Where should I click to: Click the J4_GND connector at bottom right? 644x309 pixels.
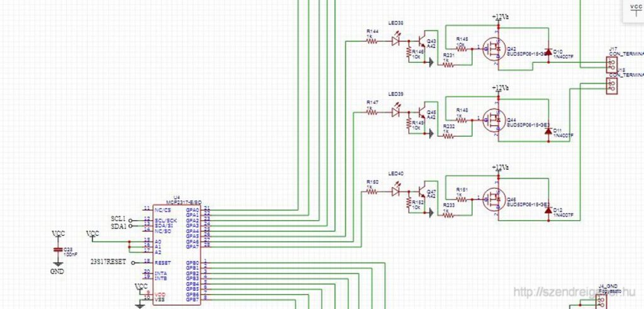[601, 302]
